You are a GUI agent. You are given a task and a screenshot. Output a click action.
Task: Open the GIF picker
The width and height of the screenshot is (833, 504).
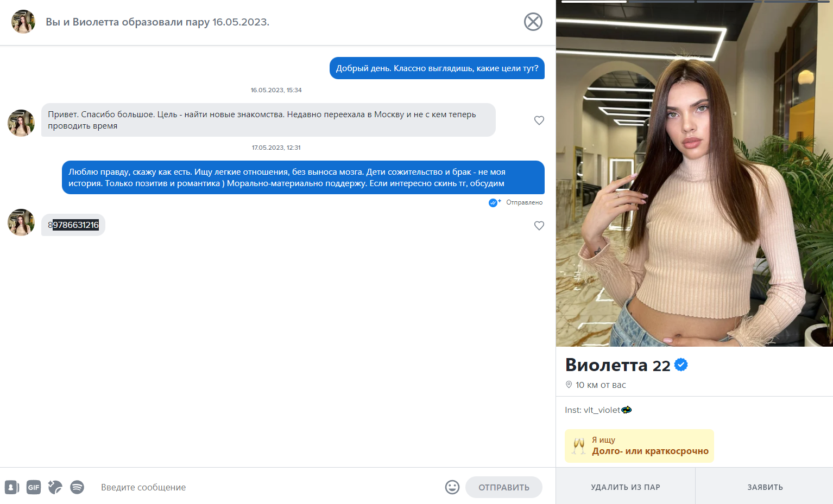34,487
